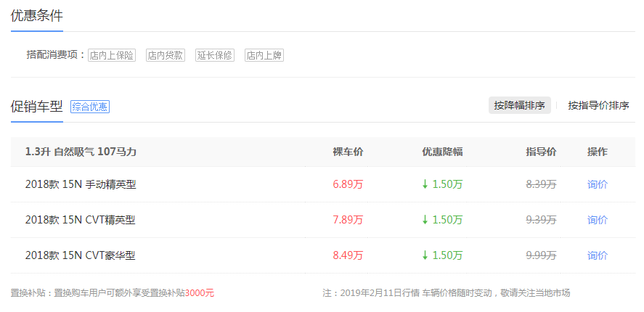Select the 店内上牌 tag

(x=264, y=55)
